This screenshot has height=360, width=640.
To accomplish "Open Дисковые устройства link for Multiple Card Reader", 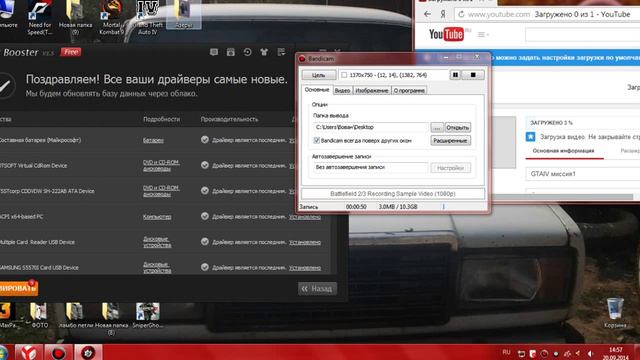I will [x=157, y=242].
